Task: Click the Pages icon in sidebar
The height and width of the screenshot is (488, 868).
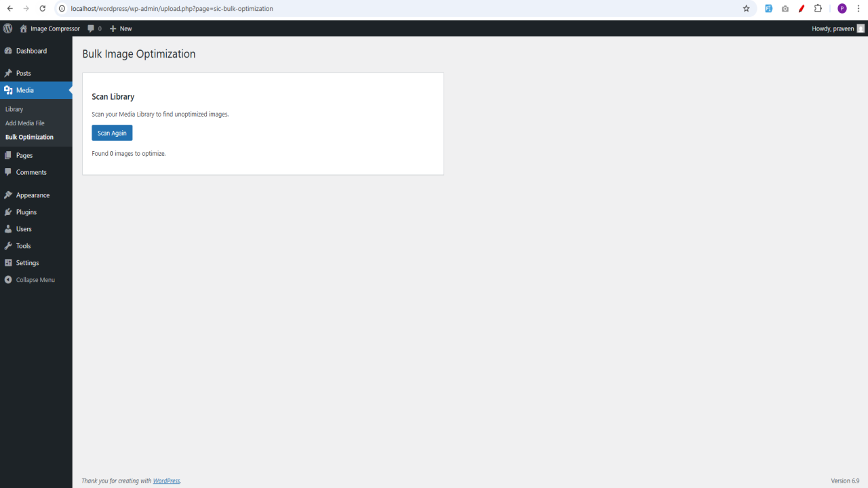Action: click(8, 155)
